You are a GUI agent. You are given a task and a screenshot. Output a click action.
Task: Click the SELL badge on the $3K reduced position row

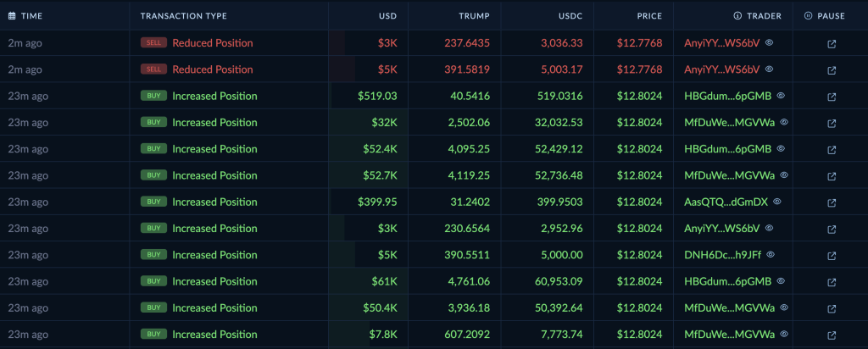pos(154,42)
